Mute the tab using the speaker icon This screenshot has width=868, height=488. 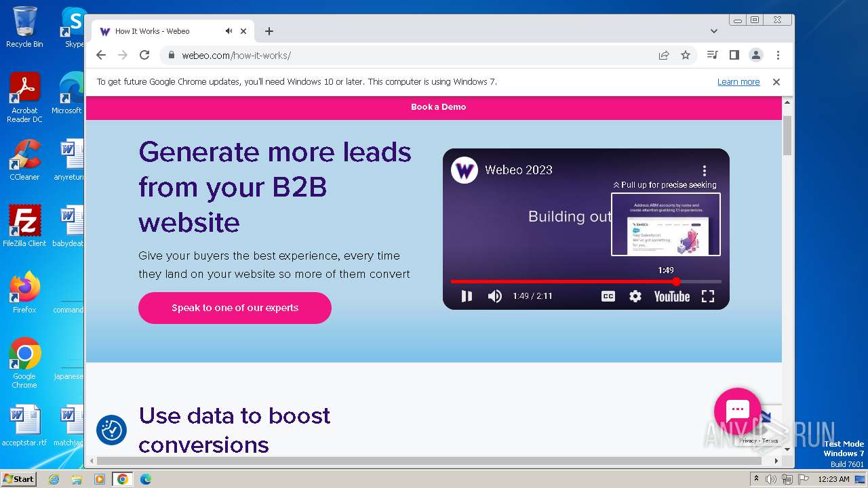229,31
